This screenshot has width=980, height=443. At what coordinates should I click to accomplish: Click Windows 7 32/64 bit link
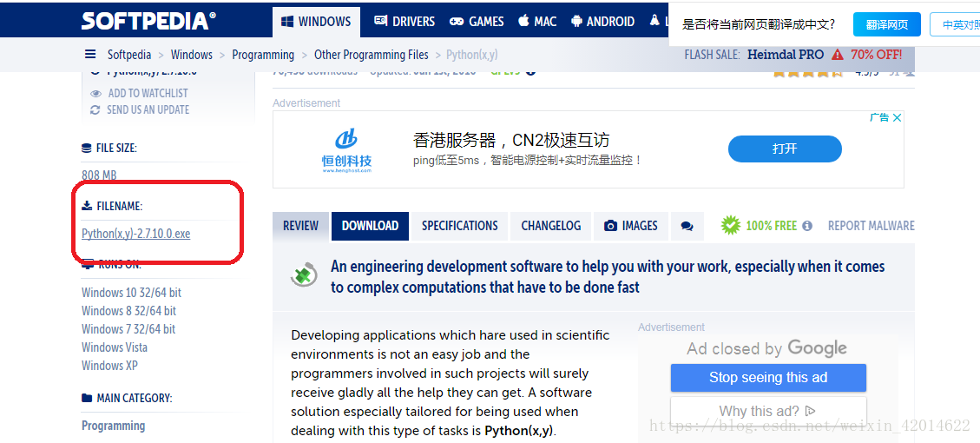pyautogui.click(x=128, y=329)
